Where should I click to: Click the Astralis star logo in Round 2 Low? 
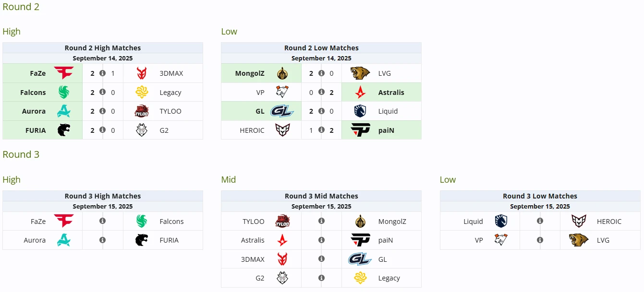pos(360,92)
